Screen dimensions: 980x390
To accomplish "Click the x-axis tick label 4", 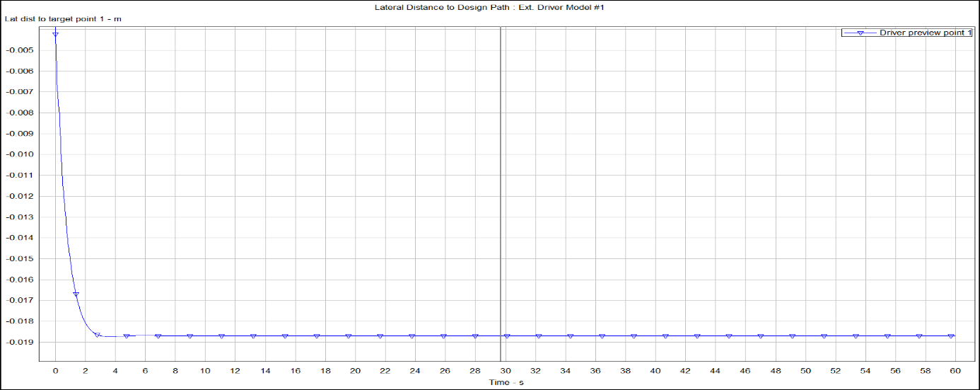I will (115, 370).
